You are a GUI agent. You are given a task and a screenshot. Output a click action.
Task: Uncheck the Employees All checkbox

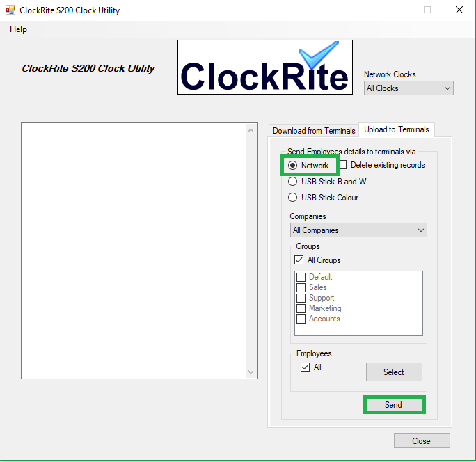tap(305, 367)
